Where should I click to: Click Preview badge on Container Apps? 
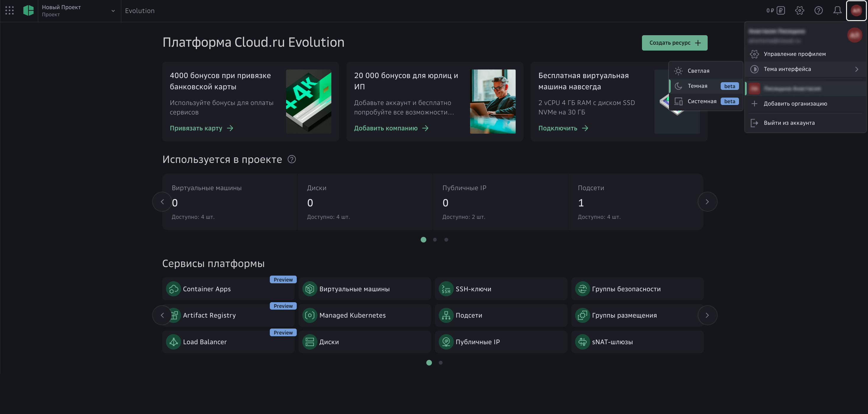(283, 279)
